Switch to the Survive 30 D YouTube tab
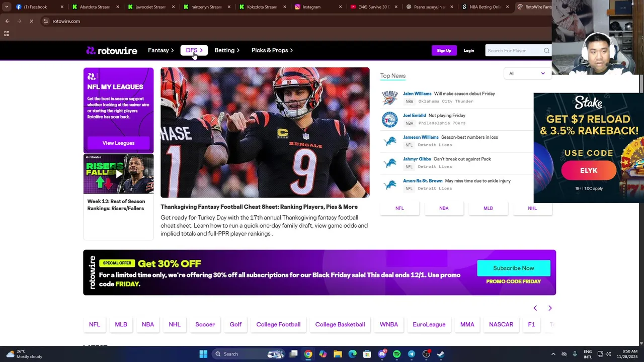Viewport: 644px width, 362px height. tap(374, 7)
